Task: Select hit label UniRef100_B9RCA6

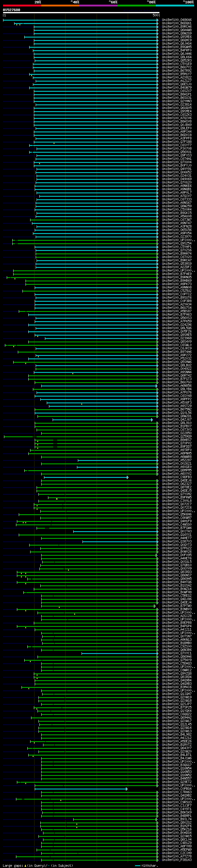Action: [x=177, y=26]
